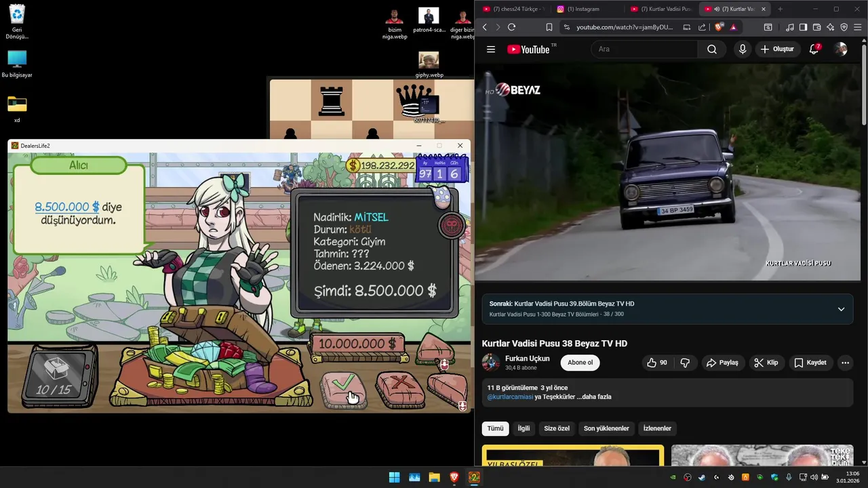Open a new browser tab
This screenshot has height=488, width=868.
pyautogui.click(x=780, y=9)
